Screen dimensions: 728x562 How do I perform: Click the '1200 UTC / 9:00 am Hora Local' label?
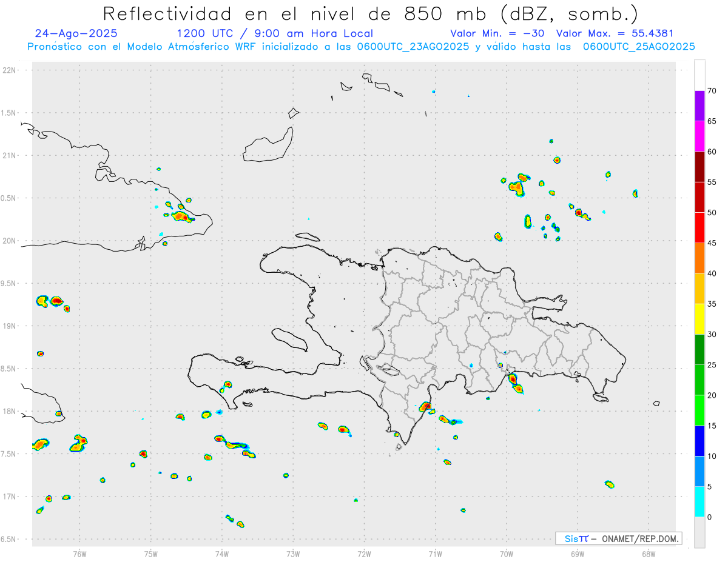coord(275,33)
